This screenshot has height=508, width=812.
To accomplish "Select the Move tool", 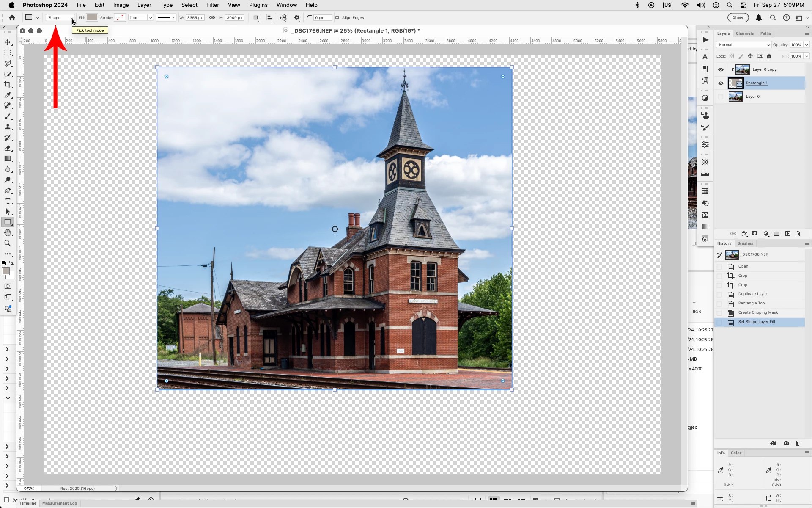I will [8, 42].
